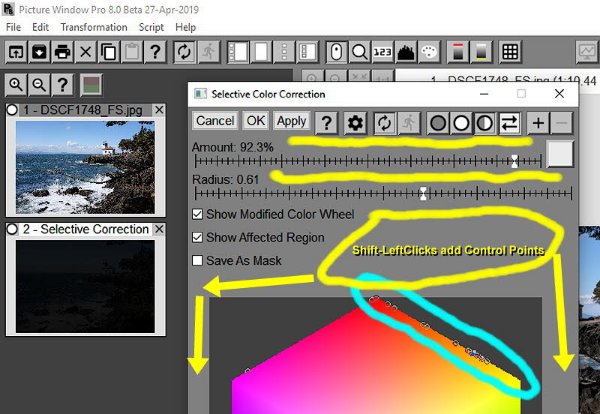Click the refresh arrows icon in main toolbar
The width and height of the screenshot is (600, 414).
184,52
